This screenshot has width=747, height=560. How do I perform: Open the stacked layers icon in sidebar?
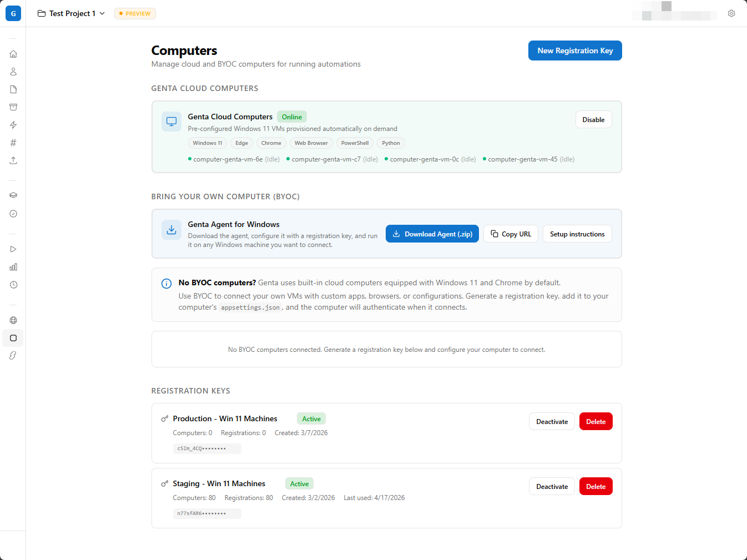[x=13, y=195]
